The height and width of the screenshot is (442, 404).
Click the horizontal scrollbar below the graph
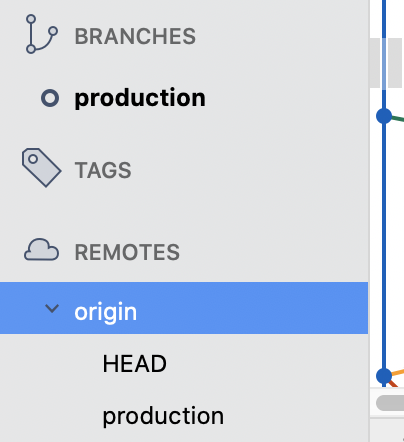(x=390, y=403)
